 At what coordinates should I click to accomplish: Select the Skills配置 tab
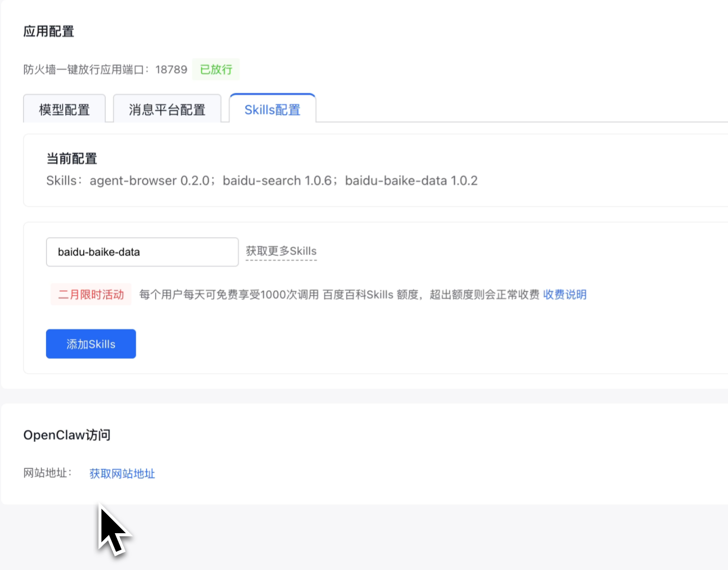pos(273,109)
